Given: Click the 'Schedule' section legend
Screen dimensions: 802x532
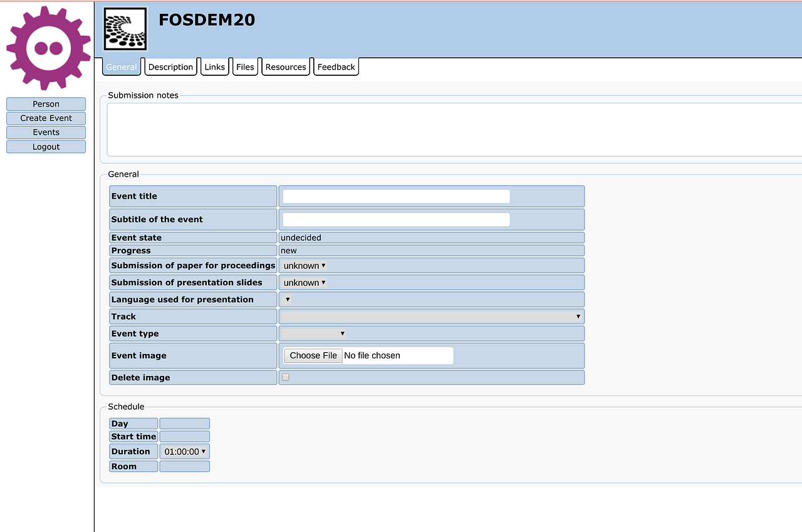Looking at the screenshot, I should click(126, 407).
